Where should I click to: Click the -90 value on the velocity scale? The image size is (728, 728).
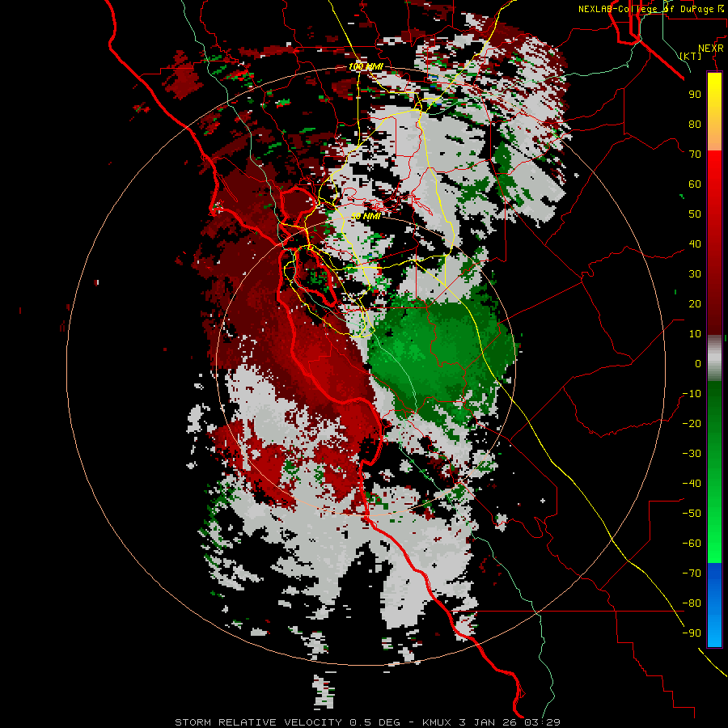[x=692, y=633]
